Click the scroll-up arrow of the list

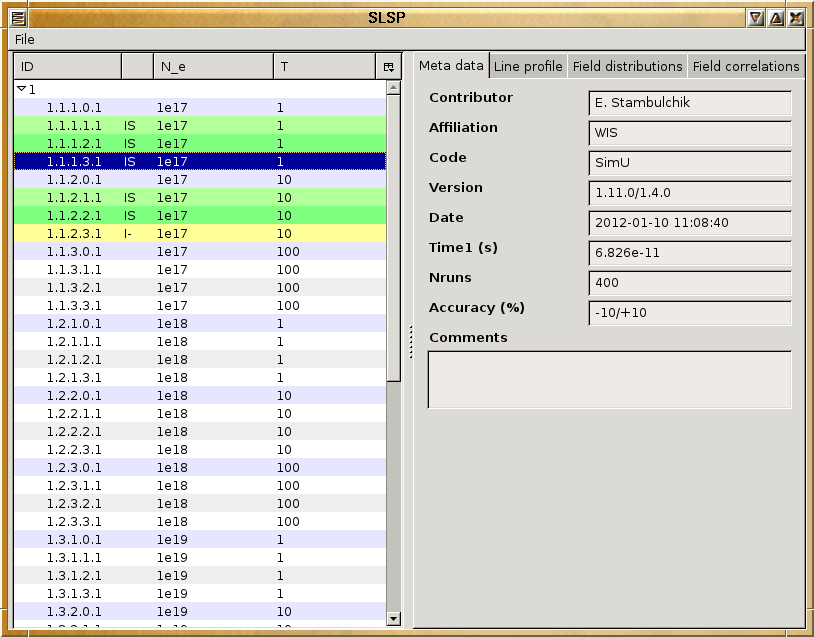click(x=393, y=88)
